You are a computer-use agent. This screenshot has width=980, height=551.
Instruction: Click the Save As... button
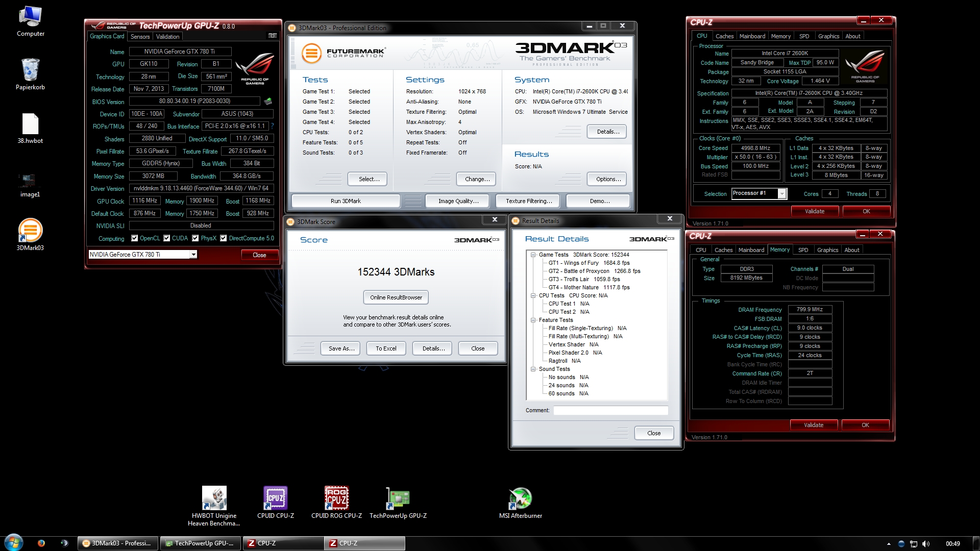point(341,348)
